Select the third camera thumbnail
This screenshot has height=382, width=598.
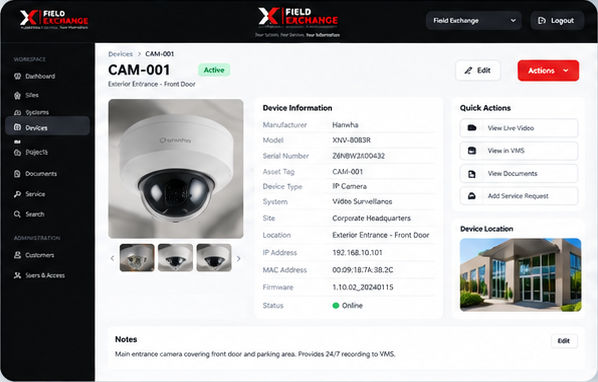point(214,258)
